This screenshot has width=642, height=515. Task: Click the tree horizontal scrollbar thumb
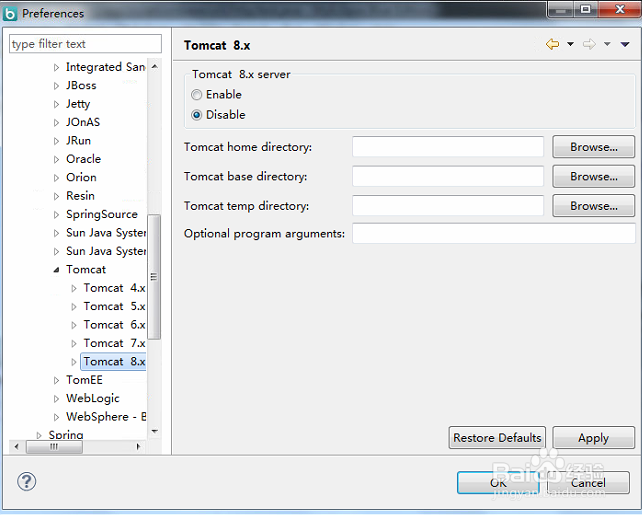pyautogui.click(x=54, y=447)
